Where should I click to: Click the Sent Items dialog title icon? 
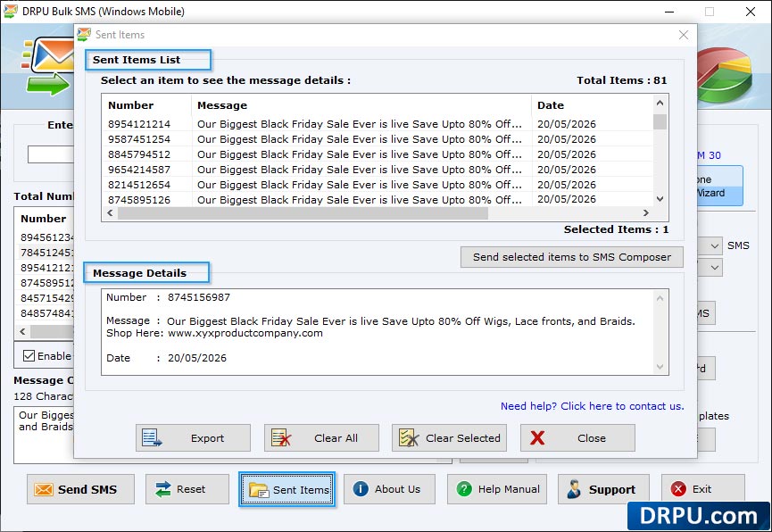[x=84, y=35]
